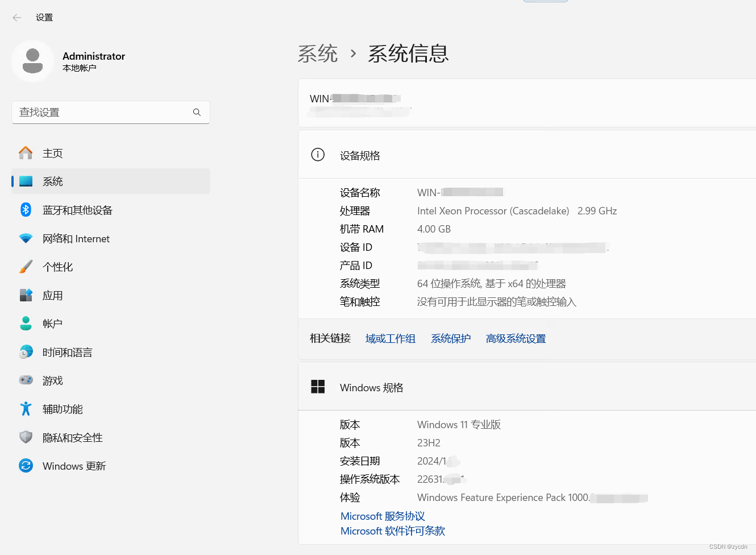Click the 本地帐户 text under Administrator
The image size is (756, 555).
[80, 68]
